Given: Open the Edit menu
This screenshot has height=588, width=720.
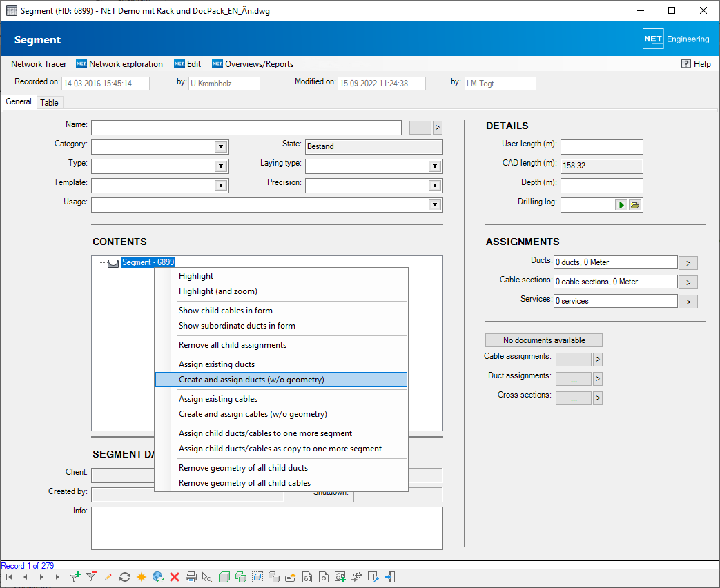Looking at the screenshot, I should (x=187, y=63).
